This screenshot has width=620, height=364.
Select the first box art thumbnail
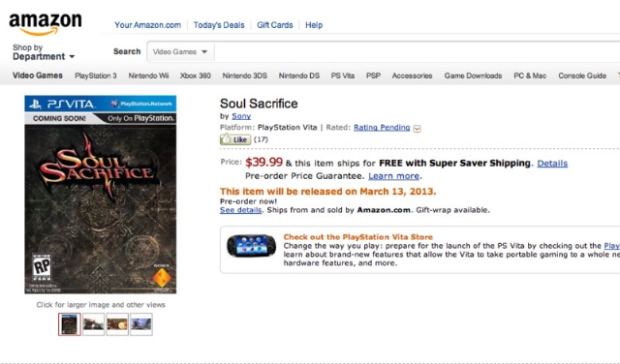point(70,324)
